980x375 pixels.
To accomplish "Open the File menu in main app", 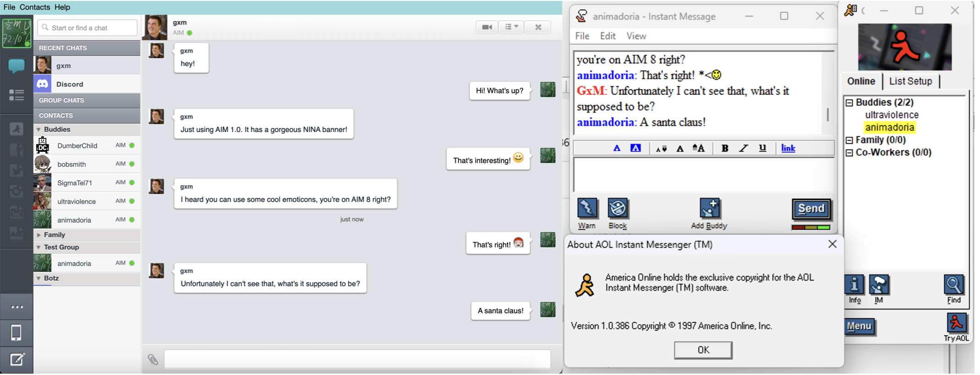I will [x=9, y=7].
